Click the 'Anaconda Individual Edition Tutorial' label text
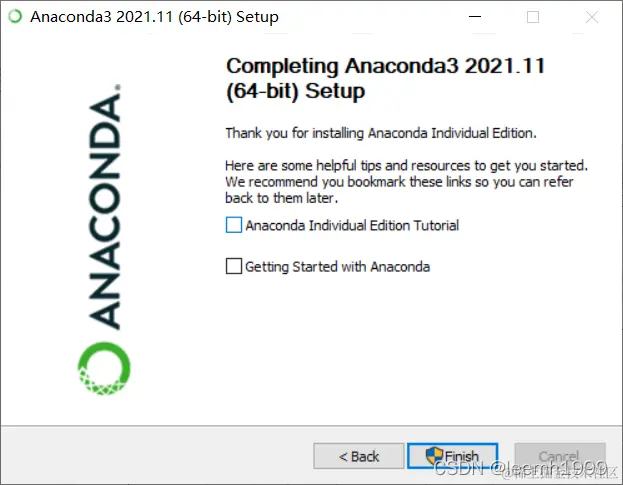Image resolution: width=623 pixels, height=485 pixels. pos(352,225)
